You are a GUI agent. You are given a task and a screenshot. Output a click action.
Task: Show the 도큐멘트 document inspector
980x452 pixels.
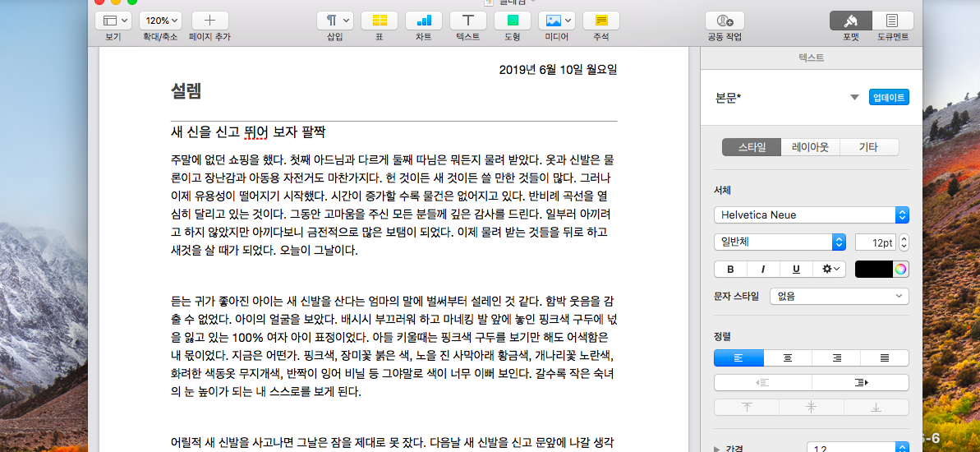[x=892, y=21]
